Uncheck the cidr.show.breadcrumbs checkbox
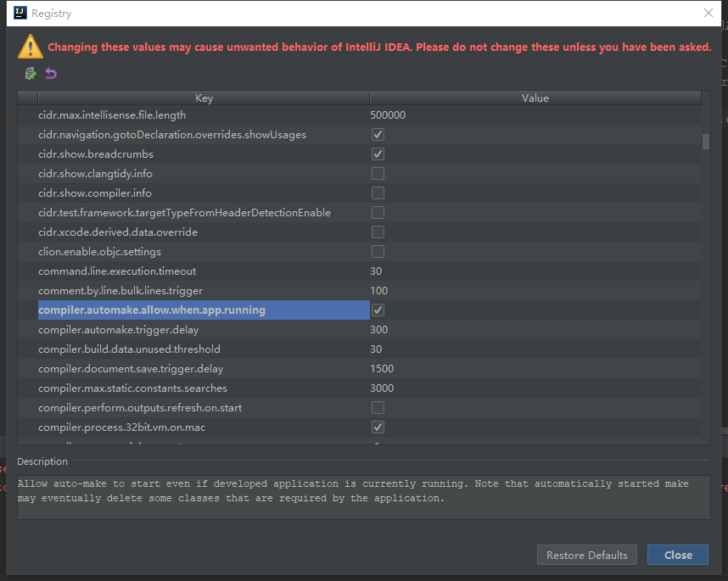The image size is (728, 581). pyautogui.click(x=378, y=154)
